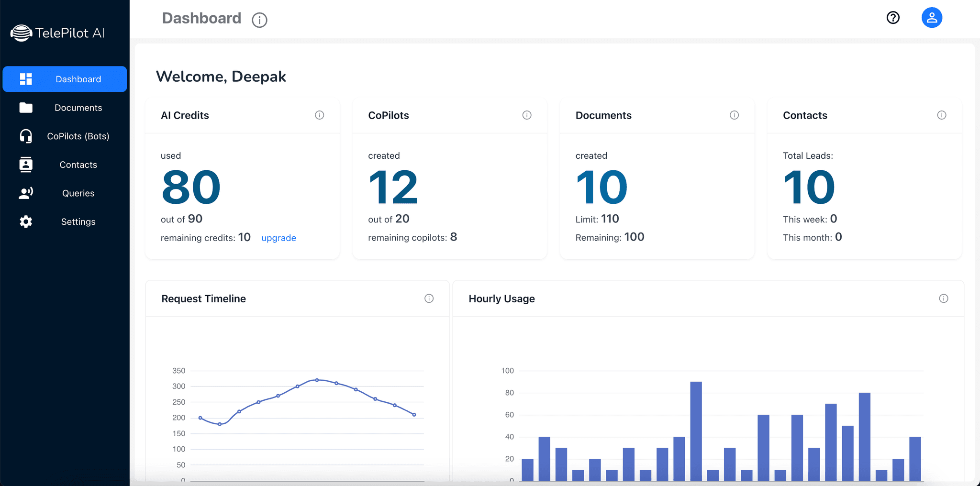
Task: Click the help question mark icon
Action: (x=893, y=18)
